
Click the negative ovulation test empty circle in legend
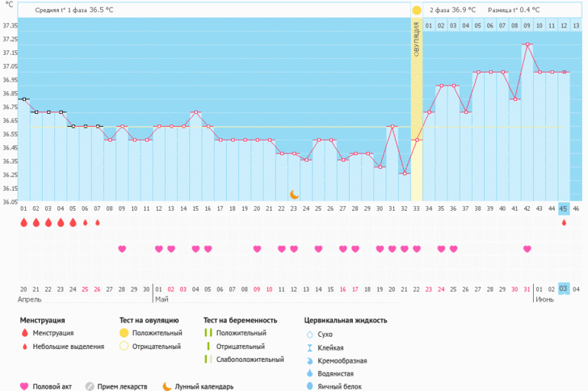pyautogui.click(x=124, y=346)
